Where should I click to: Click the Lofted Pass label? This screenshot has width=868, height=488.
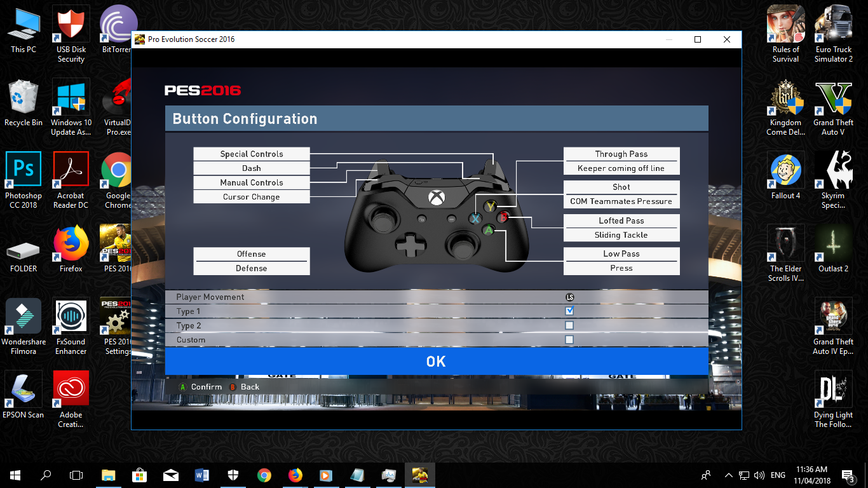[x=621, y=220]
